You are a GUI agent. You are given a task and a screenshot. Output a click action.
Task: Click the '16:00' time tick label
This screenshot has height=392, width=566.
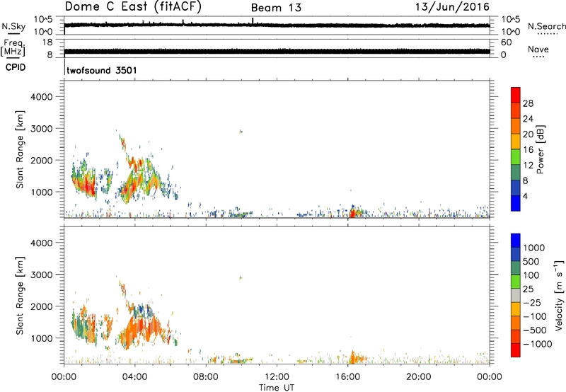pos(347,377)
